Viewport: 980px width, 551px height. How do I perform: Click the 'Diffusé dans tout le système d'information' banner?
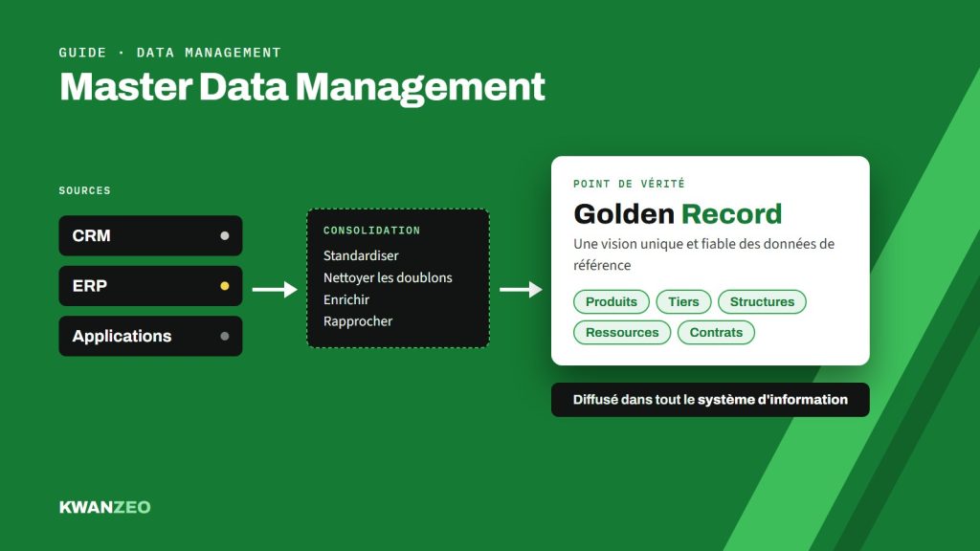tap(710, 400)
